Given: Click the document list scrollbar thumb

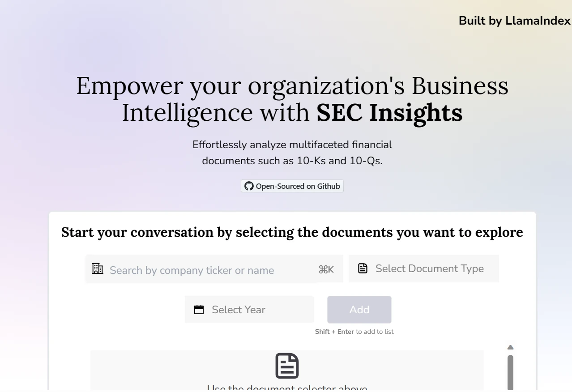Looking at the screenshot, I should [x=510, y=371].
